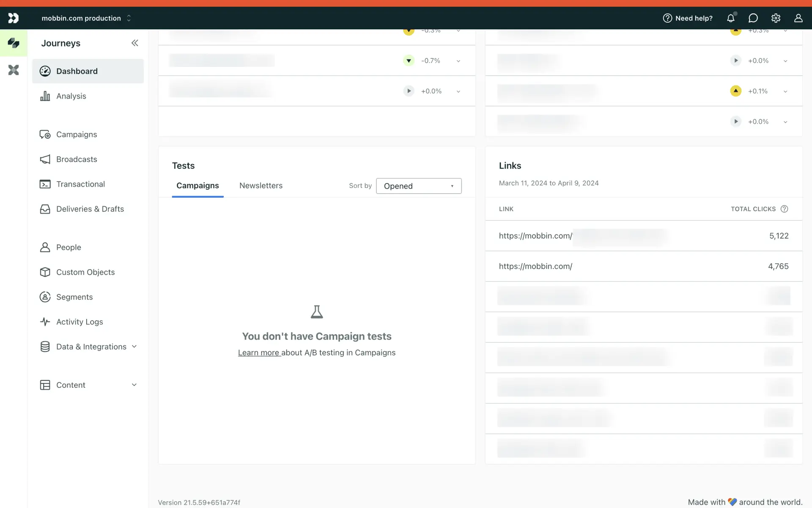Click the Total Clicks help icon

784,209
